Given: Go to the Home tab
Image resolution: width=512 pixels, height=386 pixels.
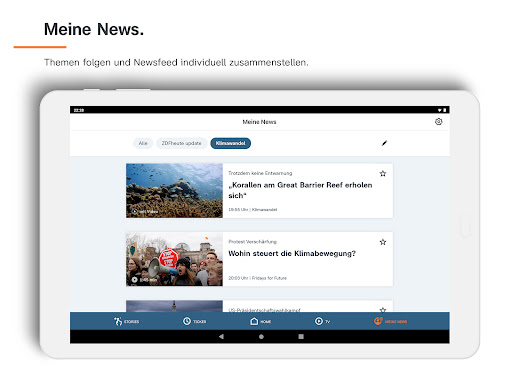Looking at the screenshot, I should point(260,321).
